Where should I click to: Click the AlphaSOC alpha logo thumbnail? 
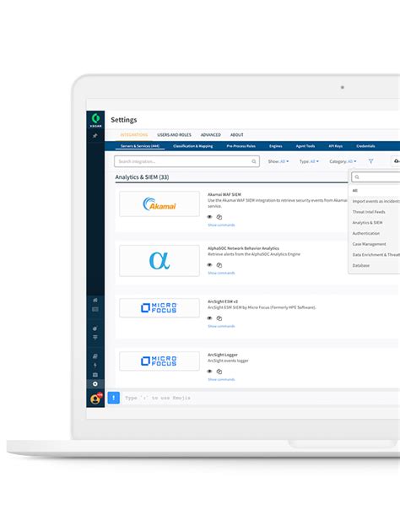[x=159, y=261]
